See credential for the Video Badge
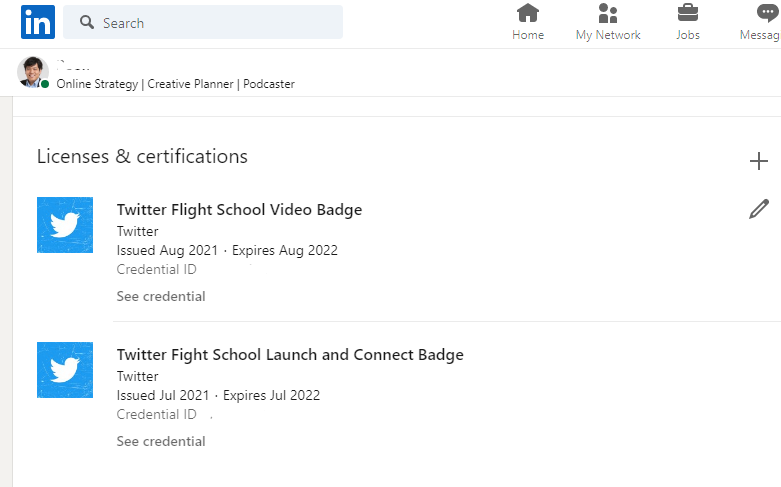 (161, 296)
